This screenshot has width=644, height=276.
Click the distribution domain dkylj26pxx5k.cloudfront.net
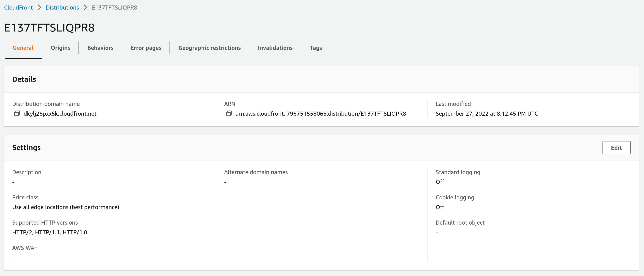60,113
